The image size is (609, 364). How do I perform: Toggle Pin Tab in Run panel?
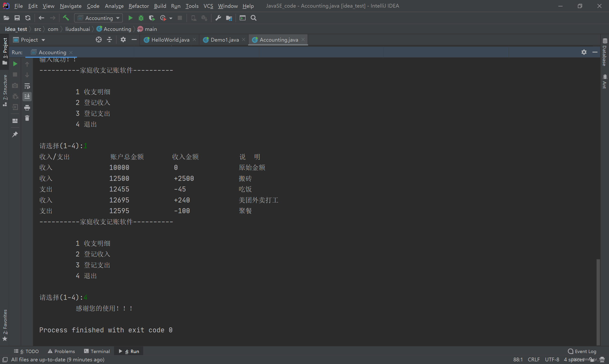coord(15,134)
